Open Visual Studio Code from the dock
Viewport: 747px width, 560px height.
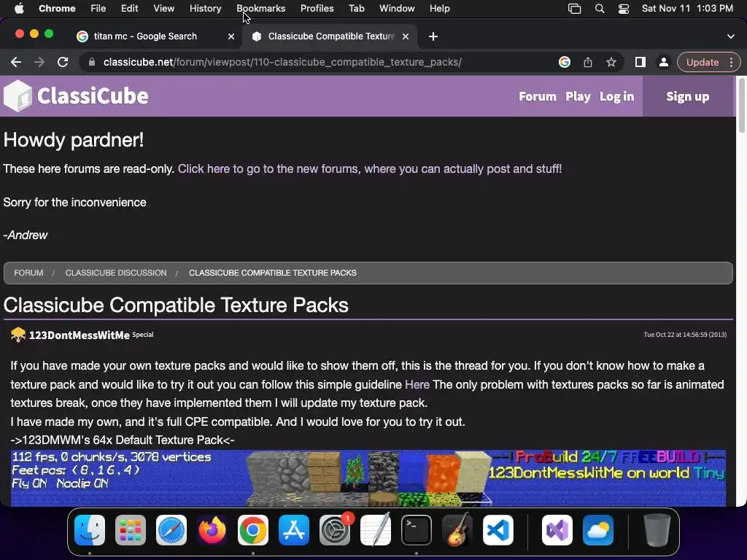pyautogui.click(x=498, y=530)
